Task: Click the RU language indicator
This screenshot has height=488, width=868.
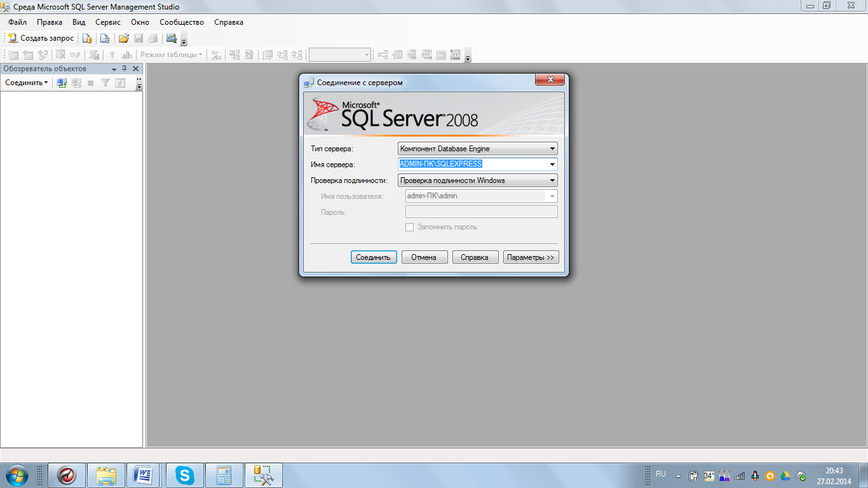Action: click(661, 474)
